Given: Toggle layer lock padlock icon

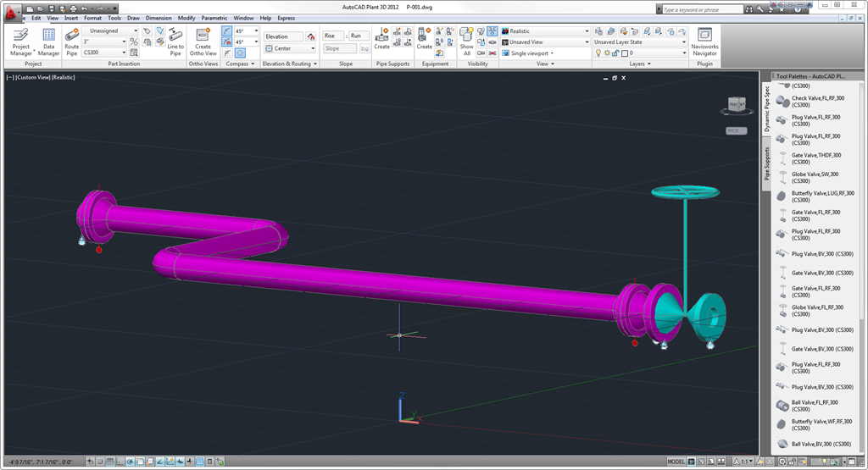Looking at the screenshot, I should click(x=615, y=53).
